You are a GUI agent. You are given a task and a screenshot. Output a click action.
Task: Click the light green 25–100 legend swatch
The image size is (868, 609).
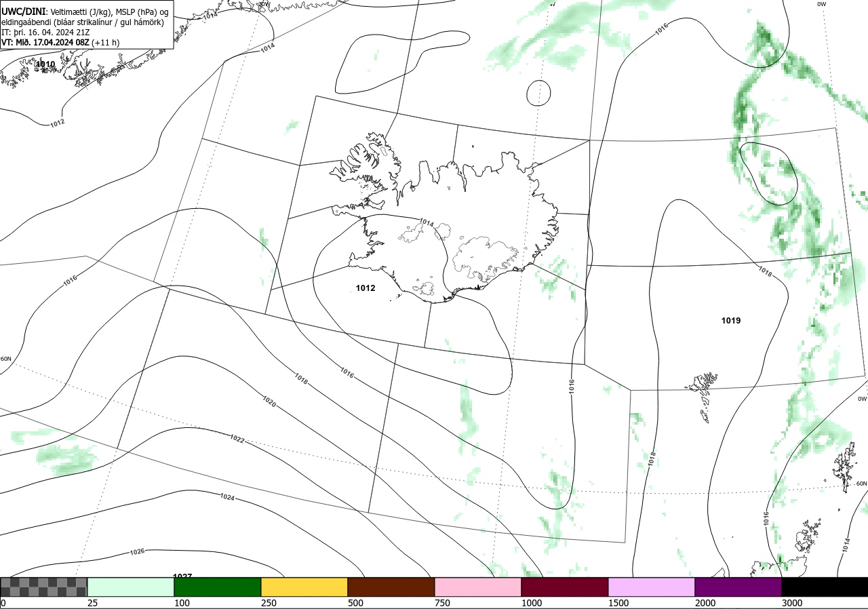131,587
